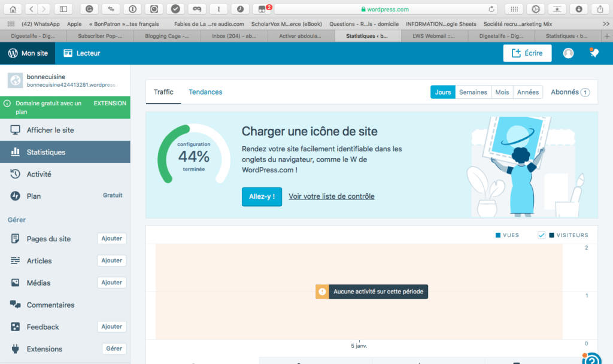This screenshot has height=364, width=613.
Task: Select Statistiques in the sidebar
Action: (65, 152)
